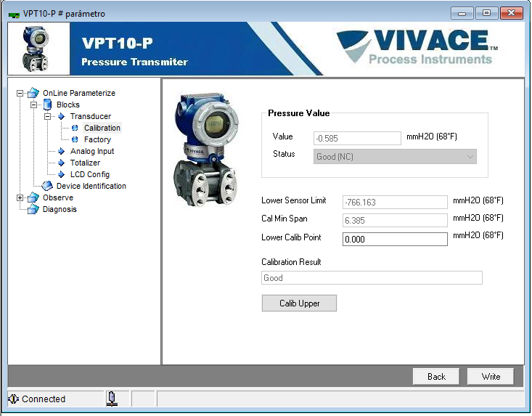The image size is (532, 416).
Task: Click the Transducer blue arrow icon
Action: (x=62, y=116)
